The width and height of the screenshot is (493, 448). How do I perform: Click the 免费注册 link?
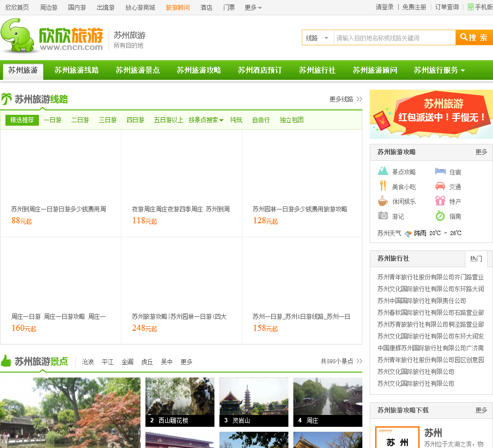coord(414,7)
